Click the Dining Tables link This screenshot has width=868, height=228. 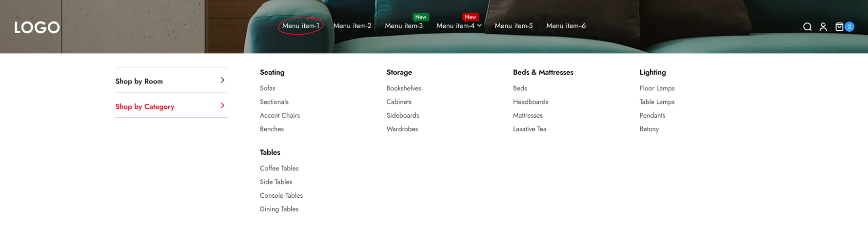coord(279,209)
